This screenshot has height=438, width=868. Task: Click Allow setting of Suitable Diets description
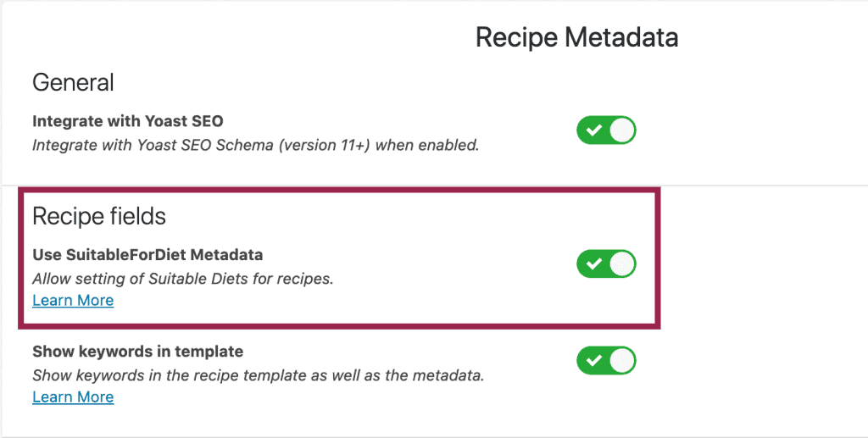click(x=182, y=278)
